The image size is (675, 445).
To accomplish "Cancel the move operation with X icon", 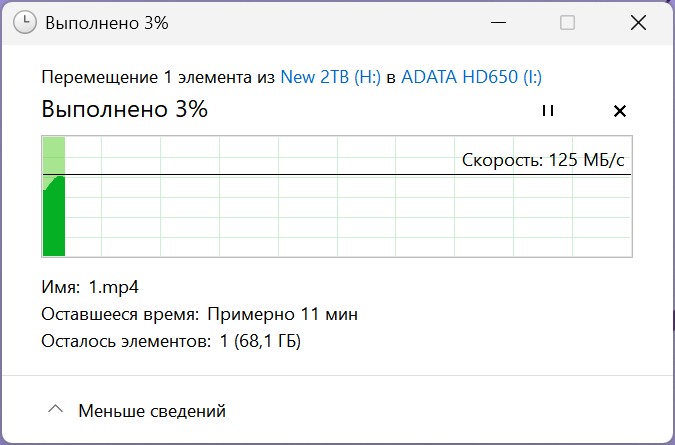I will point(619,111).
